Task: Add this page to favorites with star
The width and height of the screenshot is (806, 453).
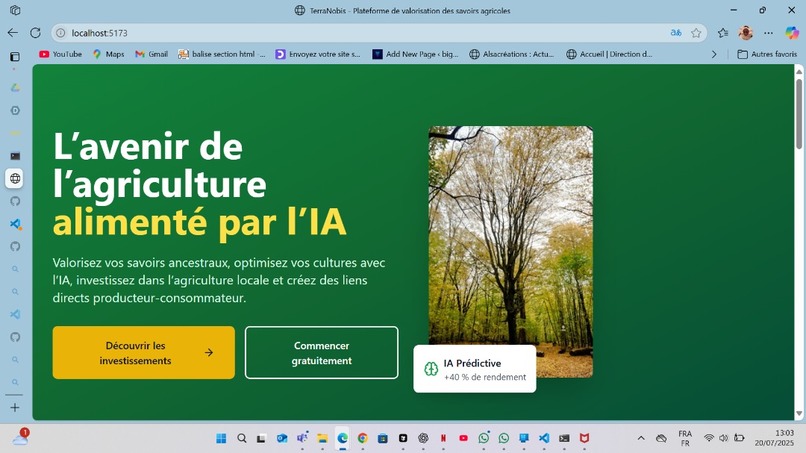Action: (696, 33)
